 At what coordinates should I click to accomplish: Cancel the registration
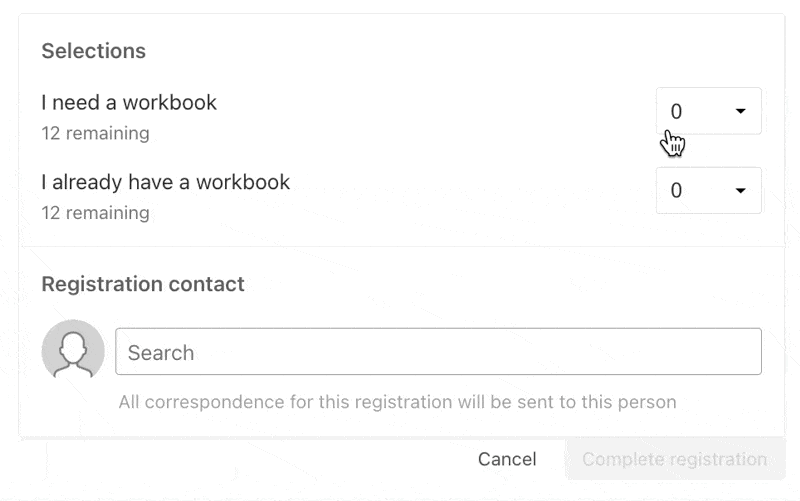[507, 459]
